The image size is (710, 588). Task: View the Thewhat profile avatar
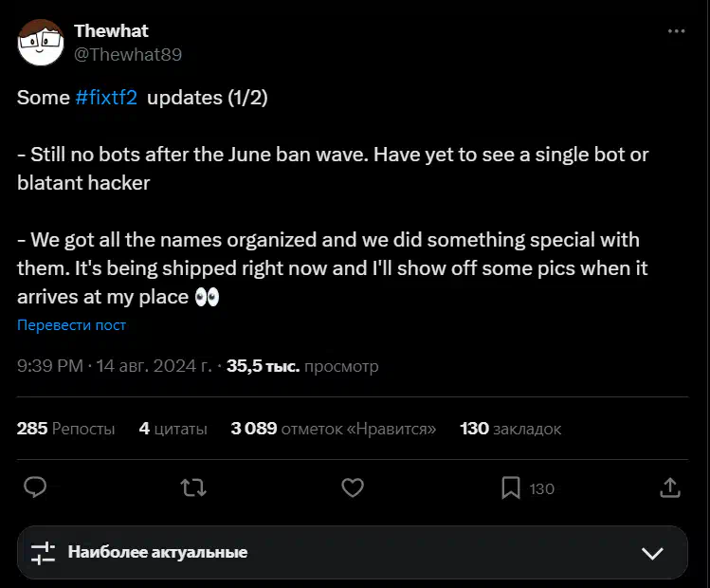click(x=41, y=43)
